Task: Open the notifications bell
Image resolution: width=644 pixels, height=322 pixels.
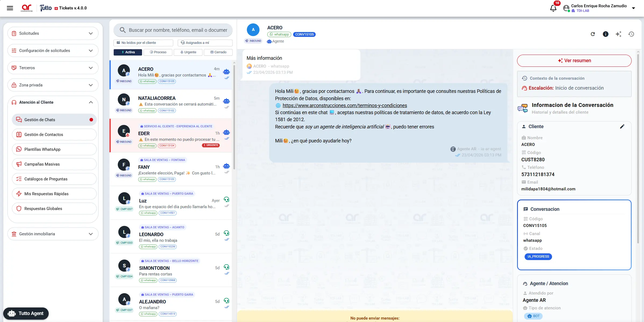Action: (x=553, y=8)
